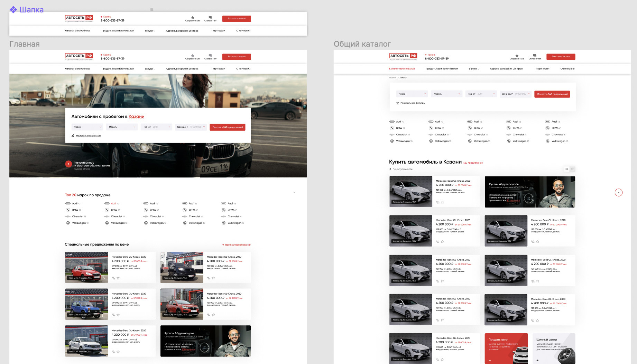The height and width of the screenshot is (364, 637).
Task: Click first BMW logo in Общий каталог brand list
Action: pyautogui.click(x=392, y=128)
